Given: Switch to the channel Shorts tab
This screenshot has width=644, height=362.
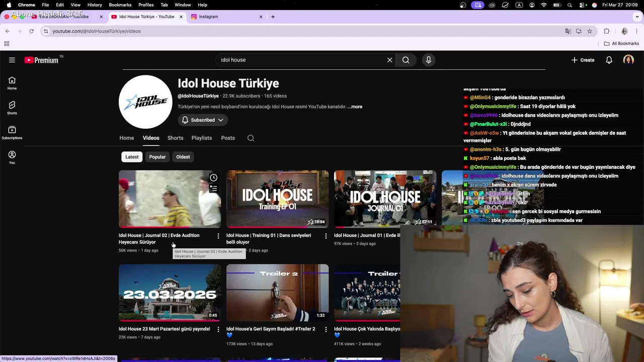Looking at the screenshot, I should (x=176, y=138).
